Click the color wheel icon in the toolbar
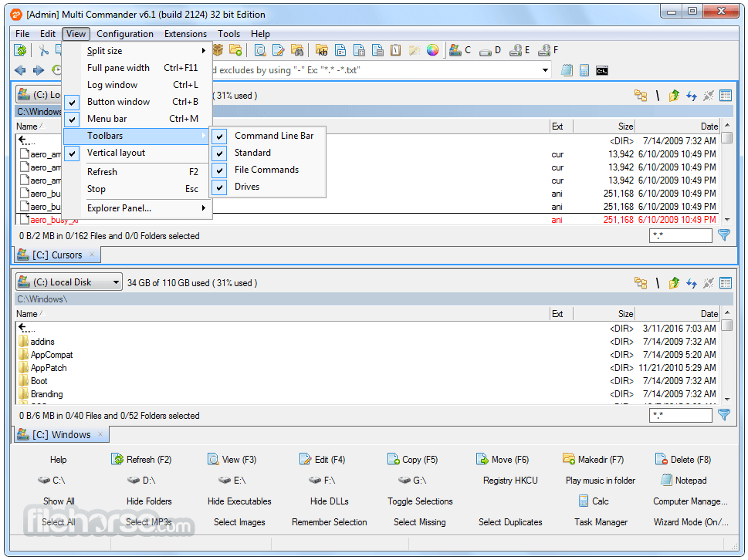Viewport: 748px width, 560px height. coord(433,49)
